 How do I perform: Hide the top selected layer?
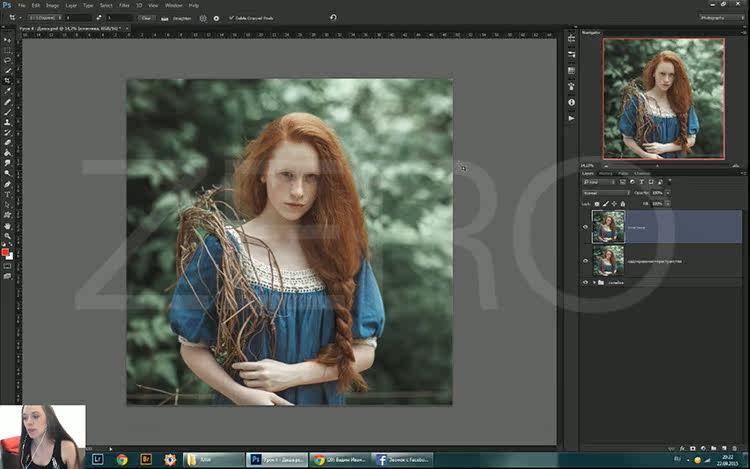click(586, 227)
